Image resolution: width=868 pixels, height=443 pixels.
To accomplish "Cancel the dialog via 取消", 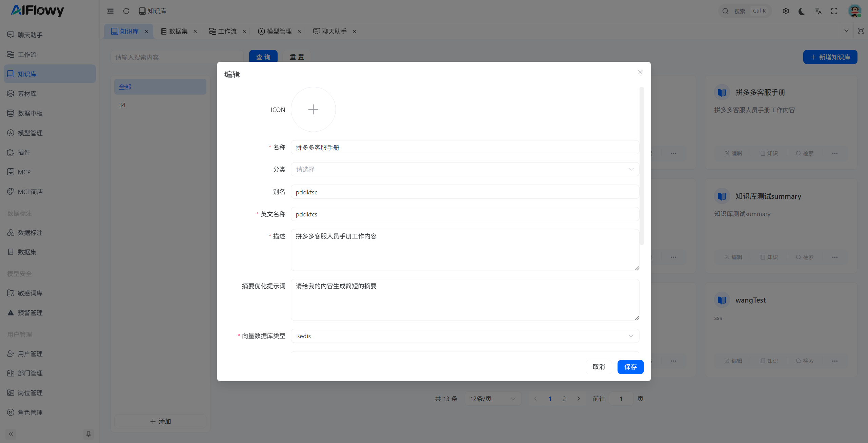I will [599, 367].
